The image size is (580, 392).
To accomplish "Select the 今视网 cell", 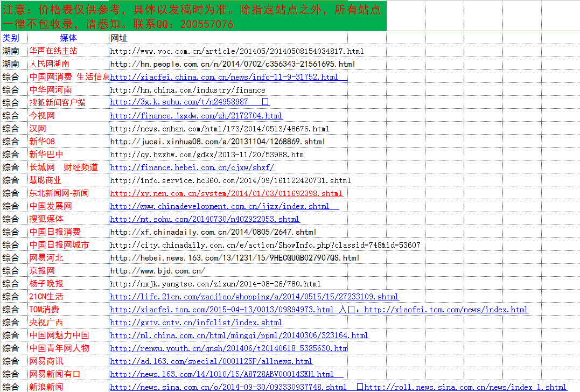I will pos(68,115).
